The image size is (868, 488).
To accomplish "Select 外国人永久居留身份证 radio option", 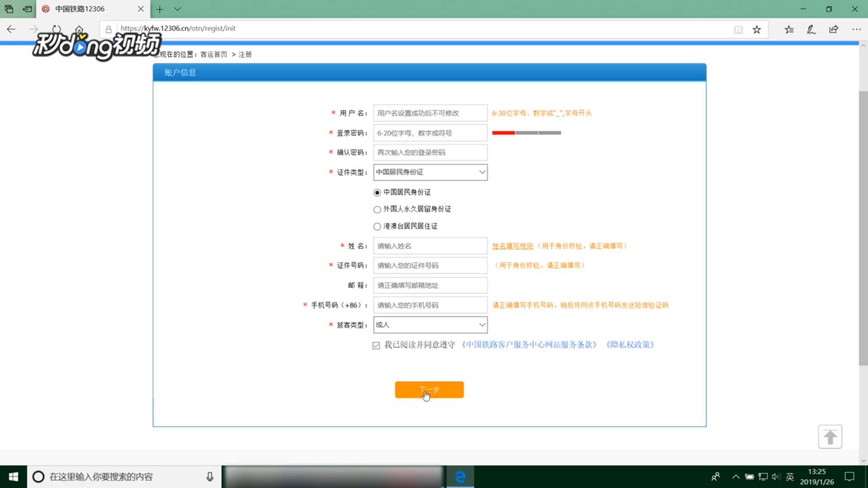I will click(377, 209).
